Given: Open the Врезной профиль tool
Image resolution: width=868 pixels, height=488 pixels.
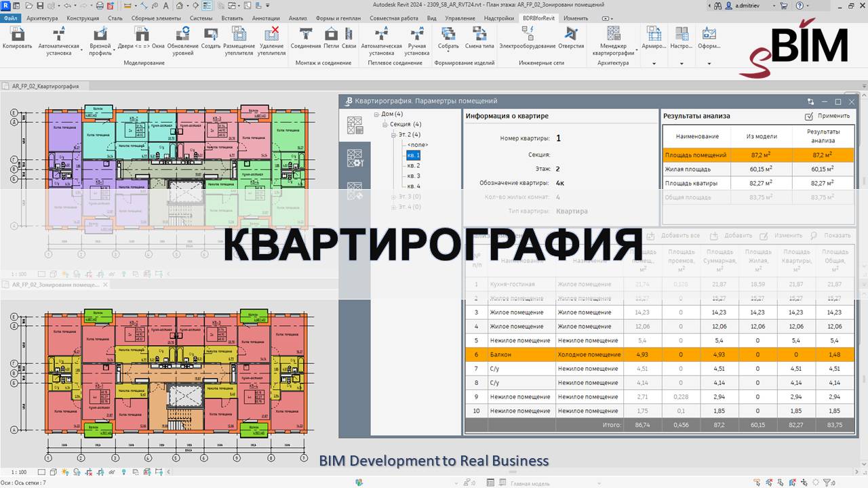Looking at the screenshot, I should (x=100, y=41).
